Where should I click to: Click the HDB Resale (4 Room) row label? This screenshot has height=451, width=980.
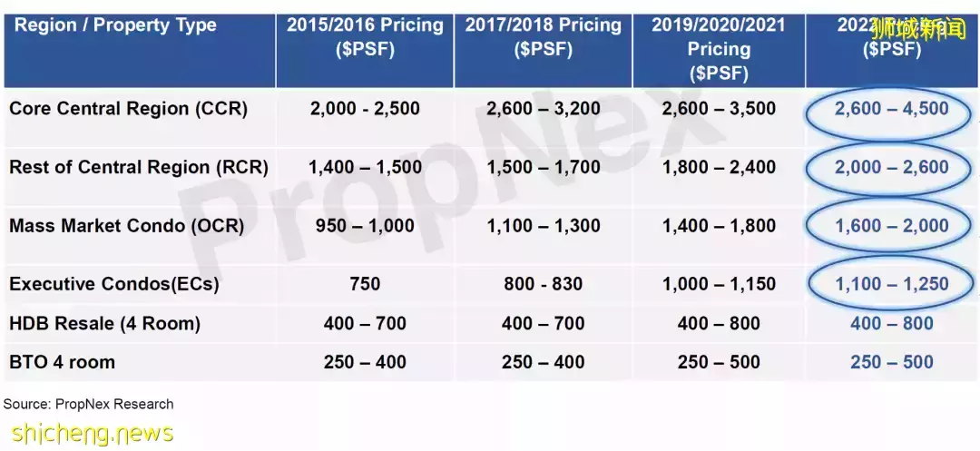point(104,323)
